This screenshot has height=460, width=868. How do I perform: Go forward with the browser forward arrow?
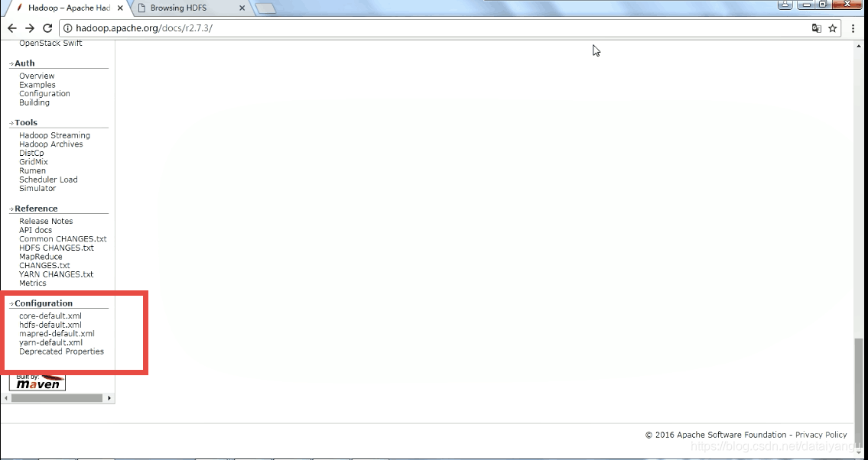coord(30,28)
